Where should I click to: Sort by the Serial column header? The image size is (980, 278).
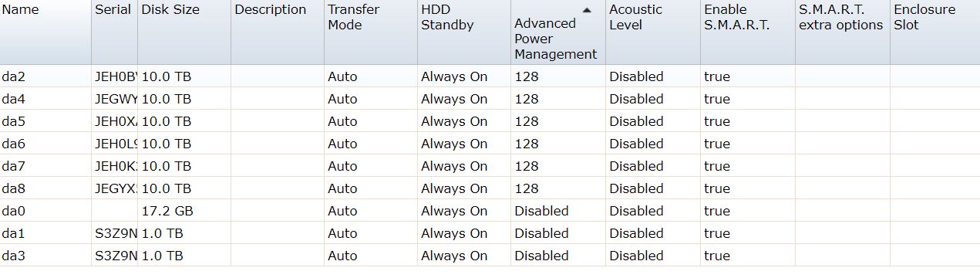[115, 32]
